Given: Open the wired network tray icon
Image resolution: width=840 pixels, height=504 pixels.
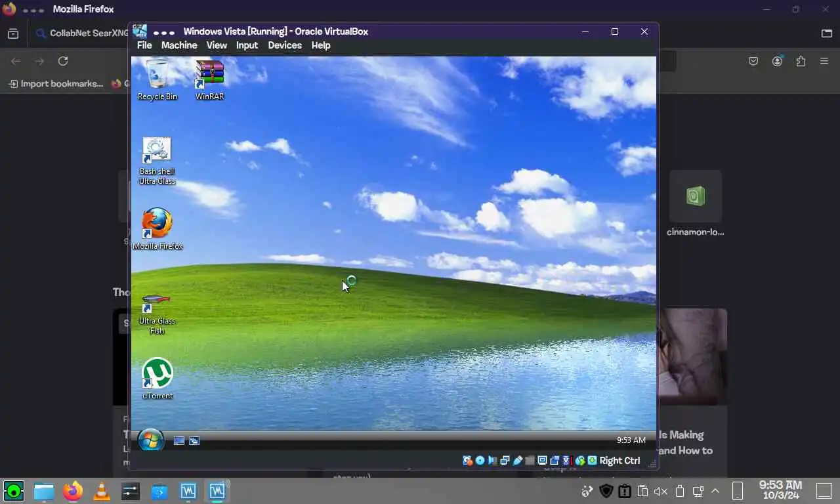Looking at the screenshot, I should (x=698, y=491).
